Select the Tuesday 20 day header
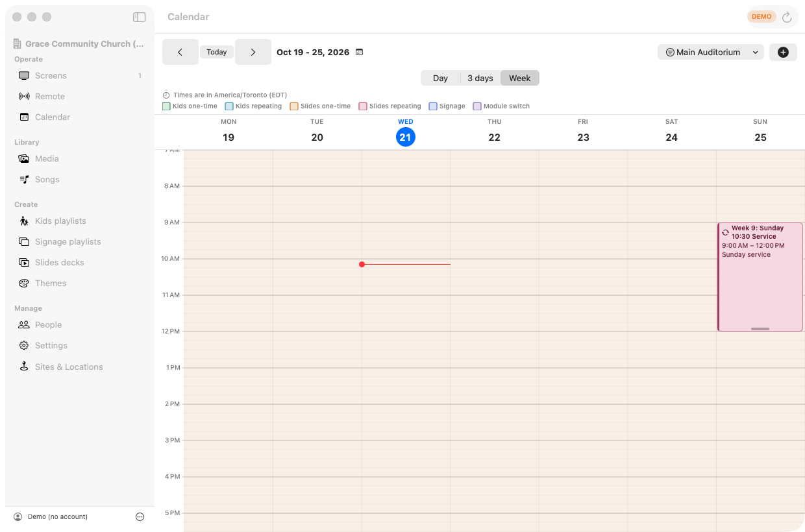Image resolution: width=805 pixels, height=532 pixels. click(317, 131)
